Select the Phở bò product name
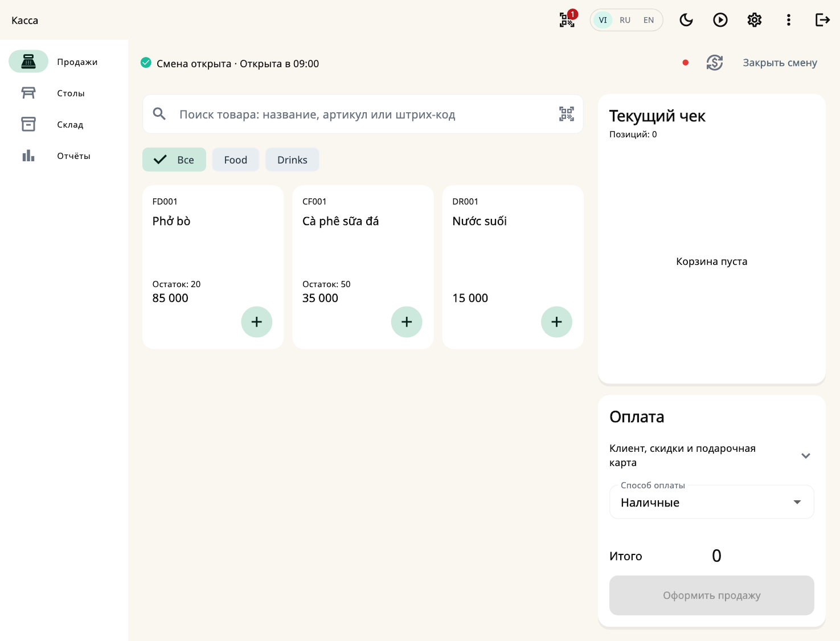This screenshot has height=641, width=840. point(171,221)
